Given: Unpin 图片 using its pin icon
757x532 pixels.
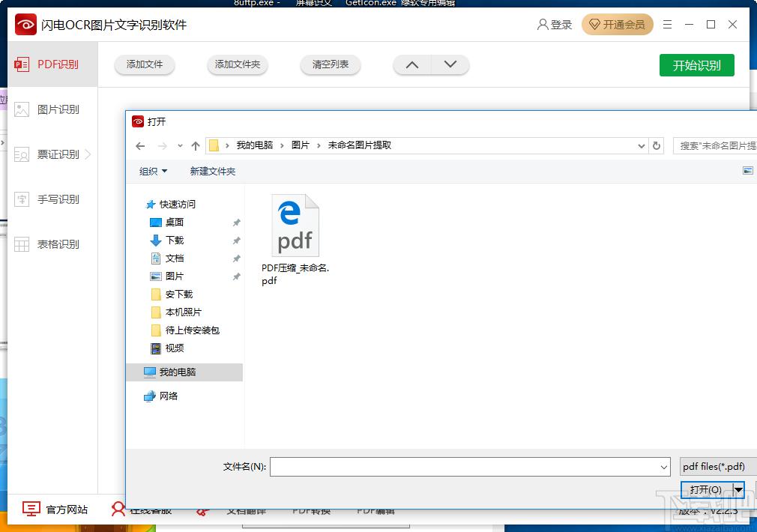Looking at the screenshot, I should [237, 276].
